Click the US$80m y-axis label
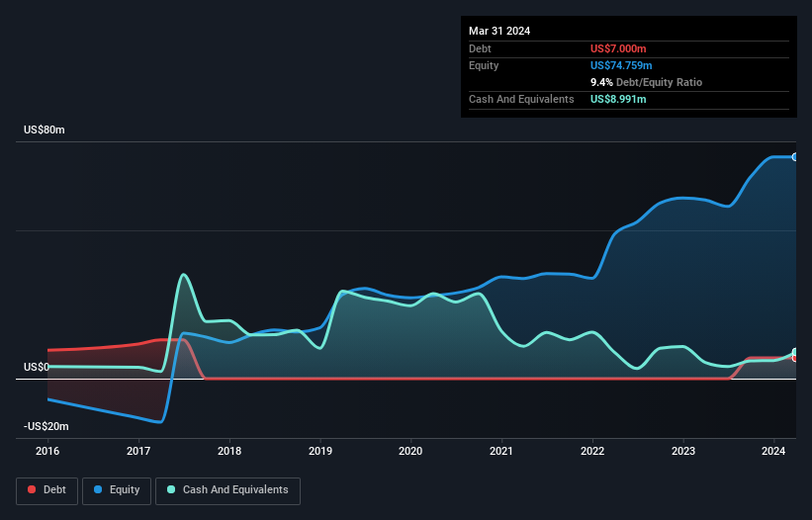 (x=45, y=130)
